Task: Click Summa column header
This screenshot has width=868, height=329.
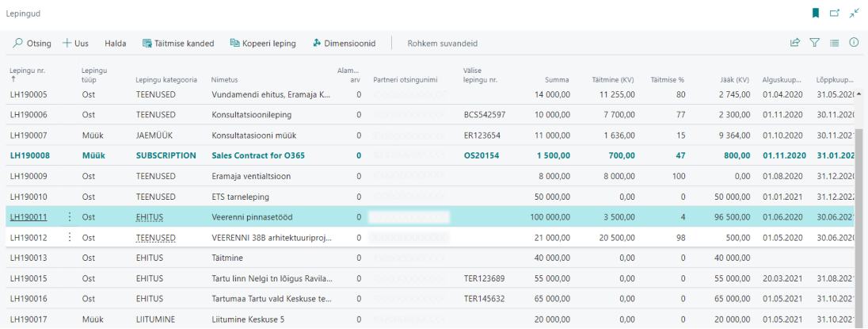Action: point(558,80)
